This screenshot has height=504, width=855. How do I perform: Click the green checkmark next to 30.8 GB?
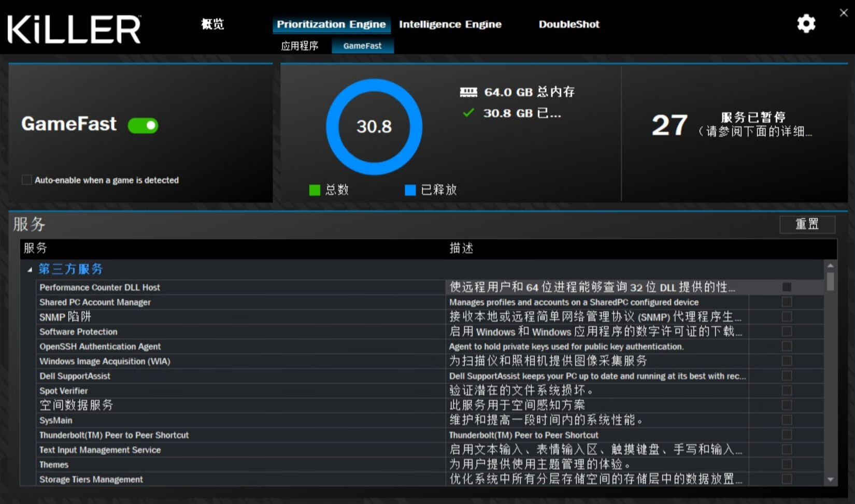(x=468, y=113)
